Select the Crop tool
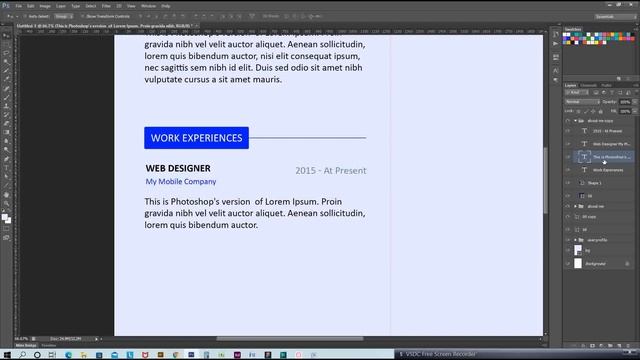Image resolution: width=640 pixels, height=360 pixels. 6,71
